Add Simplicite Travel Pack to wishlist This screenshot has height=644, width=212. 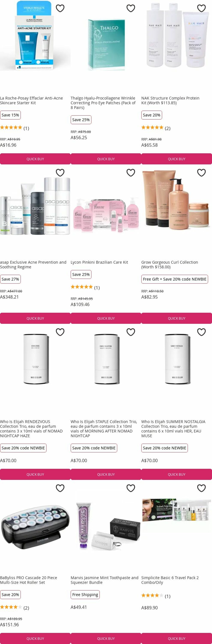tap(201, 488)
